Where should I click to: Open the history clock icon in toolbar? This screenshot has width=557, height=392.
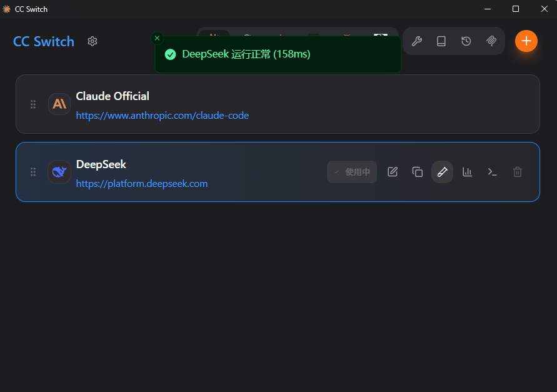(466, 41)
